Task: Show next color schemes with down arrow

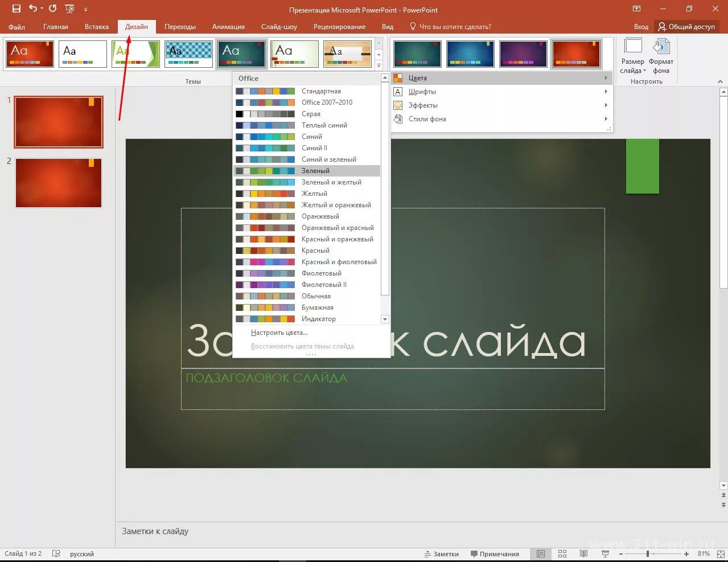Action: (385, 319)
